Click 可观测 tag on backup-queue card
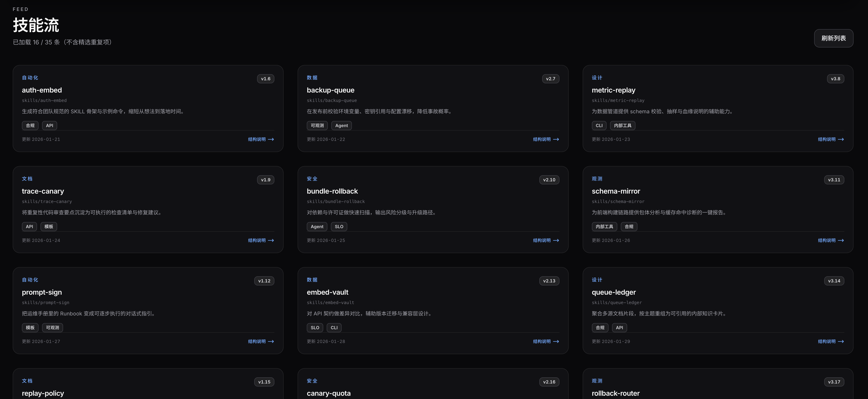 click(x=317, y=126)
